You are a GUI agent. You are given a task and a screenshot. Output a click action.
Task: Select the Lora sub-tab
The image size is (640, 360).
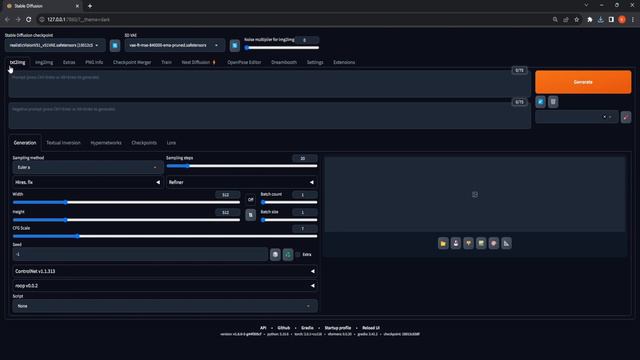coord(171,143)
